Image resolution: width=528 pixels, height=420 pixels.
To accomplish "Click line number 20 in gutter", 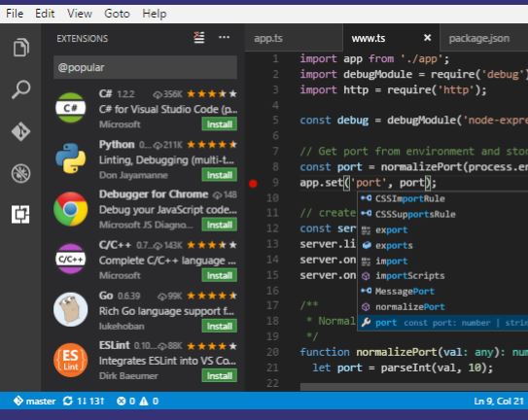I will click(x=272, y=352).
